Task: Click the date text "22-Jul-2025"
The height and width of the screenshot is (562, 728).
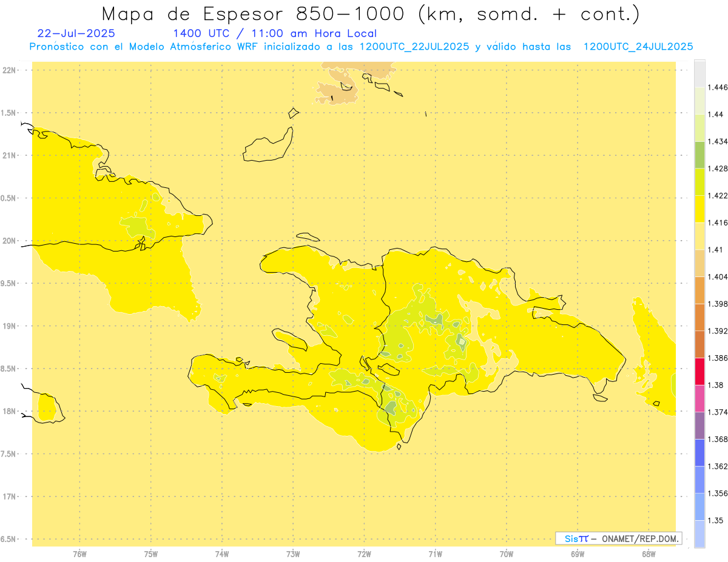Action: 76,33
